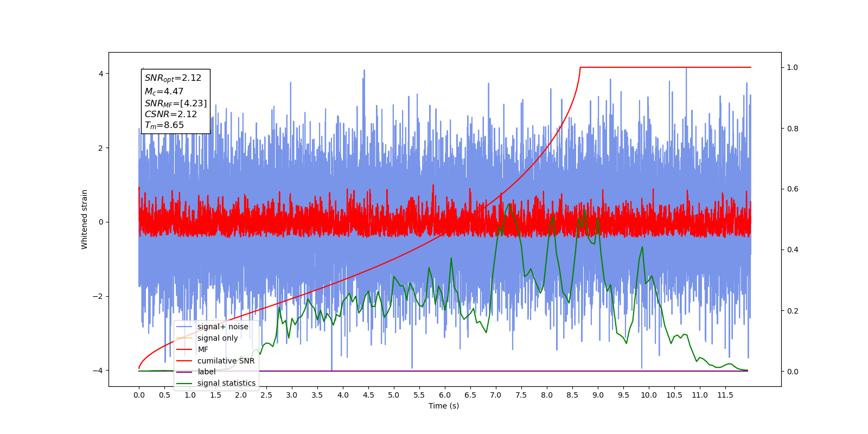Screen dimensions: 868x434
Task: Click the 'Whitened strain' y-axis label
Action: tap(85, 219)
